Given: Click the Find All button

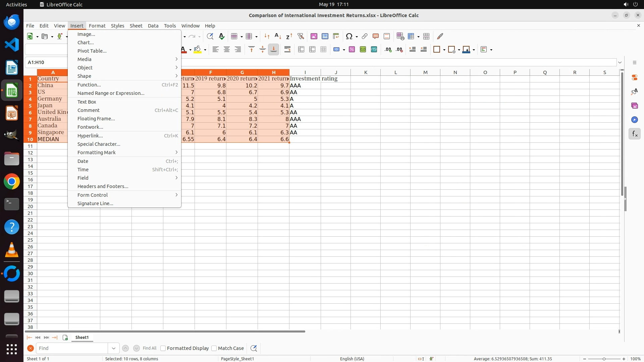Looking at the screenshot, I should [149, 348].
